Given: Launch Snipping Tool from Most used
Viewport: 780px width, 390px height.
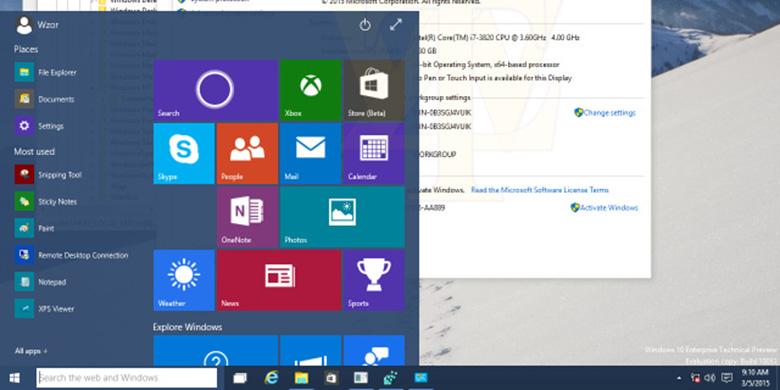Looking at the screenshot, I should [x=48, y=175].
